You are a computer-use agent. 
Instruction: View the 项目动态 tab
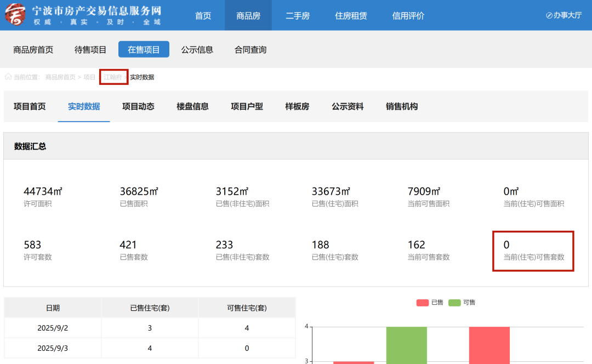(138, 106)
